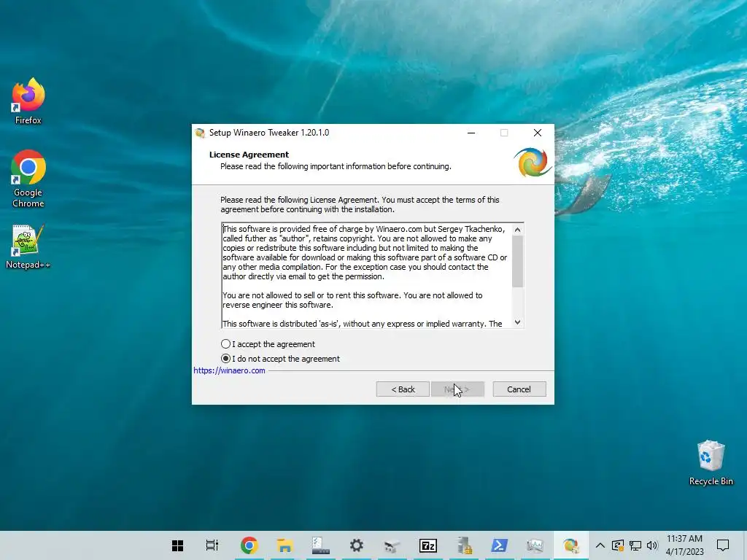The width and height of the screenshot is (747, 560).
Task: Open the server with padlock taskbar icon
Action: pyautogui.click(x=463, y=545)
